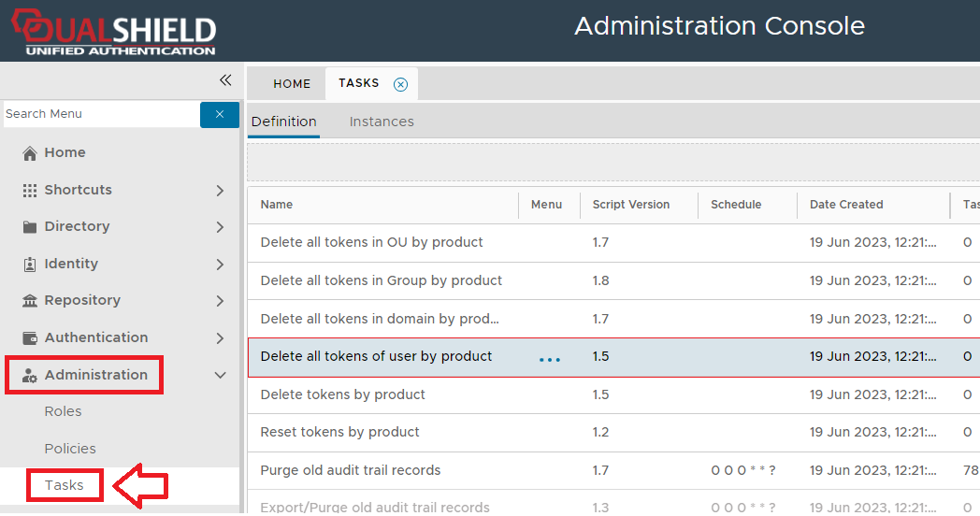The image size is (980, 516).
Task: Switch to the Instances tab
Action: tap(382, 122)
